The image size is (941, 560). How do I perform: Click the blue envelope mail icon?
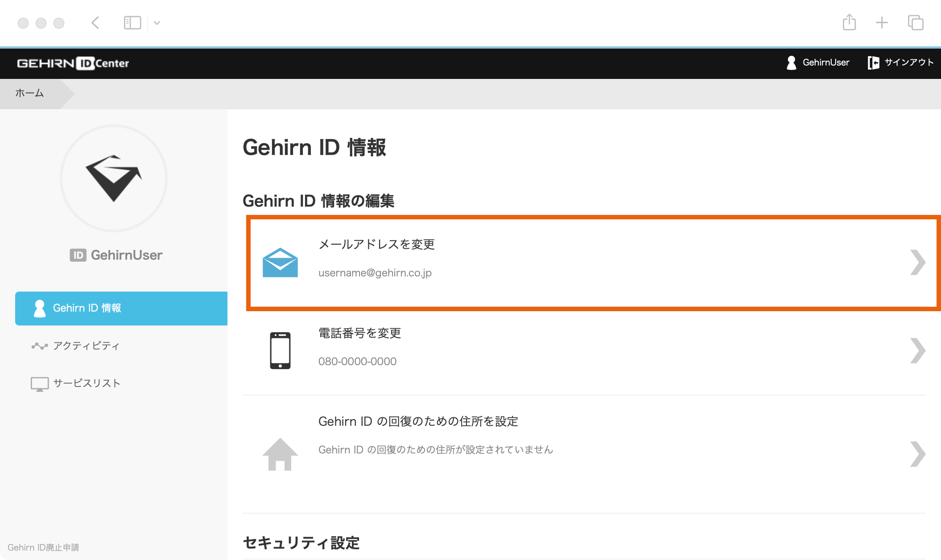point(280,263)
